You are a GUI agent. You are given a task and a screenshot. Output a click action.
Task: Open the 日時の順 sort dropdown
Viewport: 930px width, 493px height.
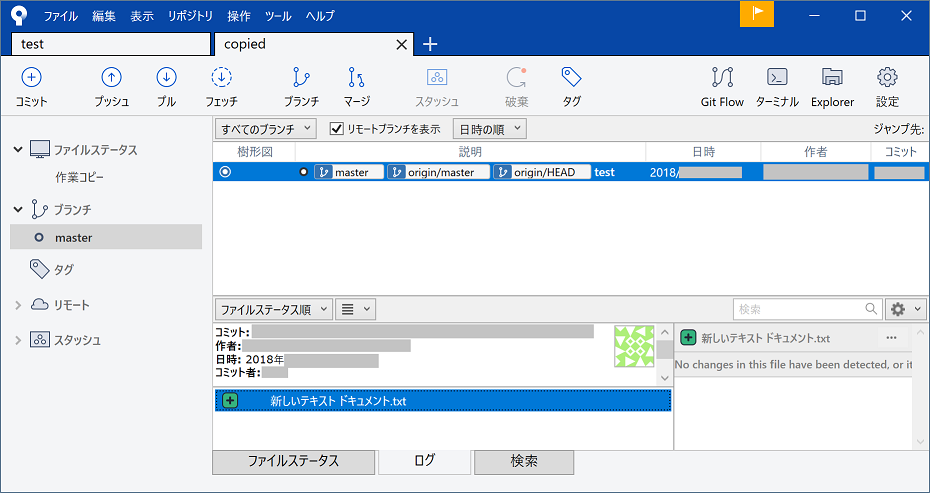coord(488,129)
